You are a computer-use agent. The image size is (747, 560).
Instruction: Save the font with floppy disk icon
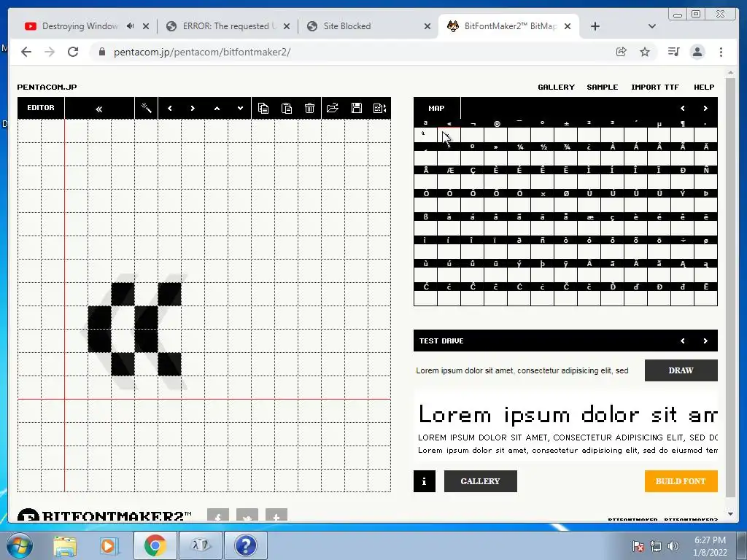[356, 108]
